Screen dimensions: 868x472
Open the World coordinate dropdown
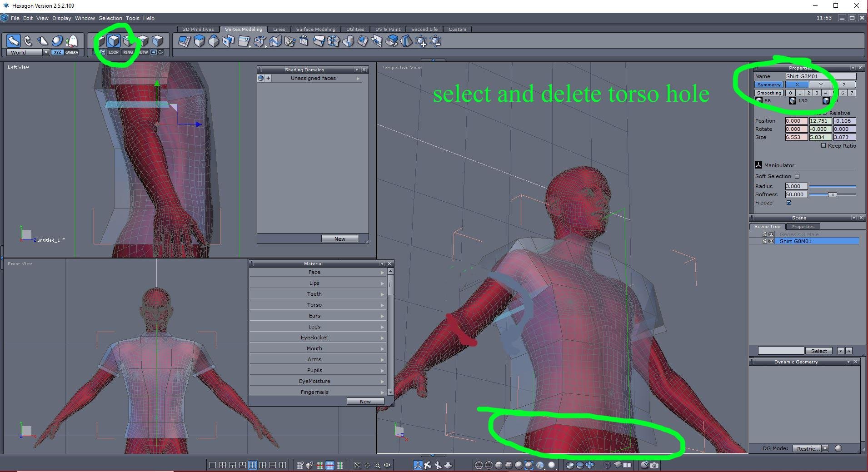[27, 52]
